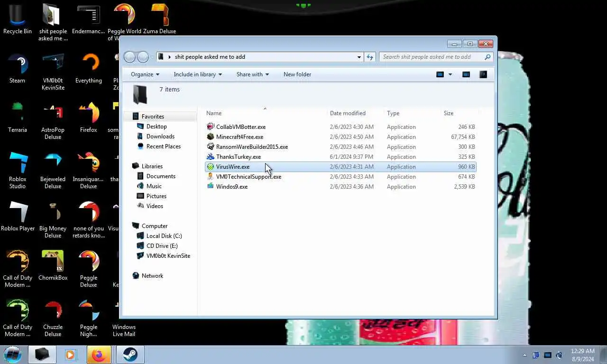Click the Zuma Deluxe desktop icon
This screenshot has height=364, width=607.
click(x=160, y=19)
